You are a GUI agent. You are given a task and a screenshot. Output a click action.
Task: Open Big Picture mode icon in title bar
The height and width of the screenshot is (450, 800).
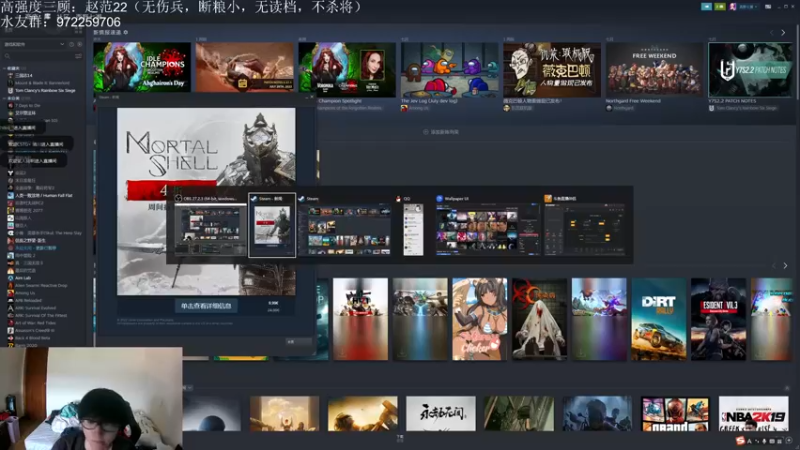click(768, 7)
